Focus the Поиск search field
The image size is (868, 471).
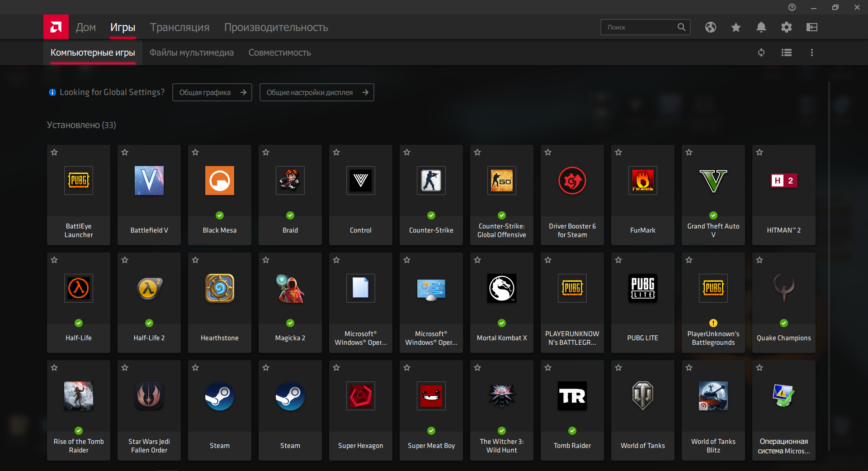click(x=646, y=27)
